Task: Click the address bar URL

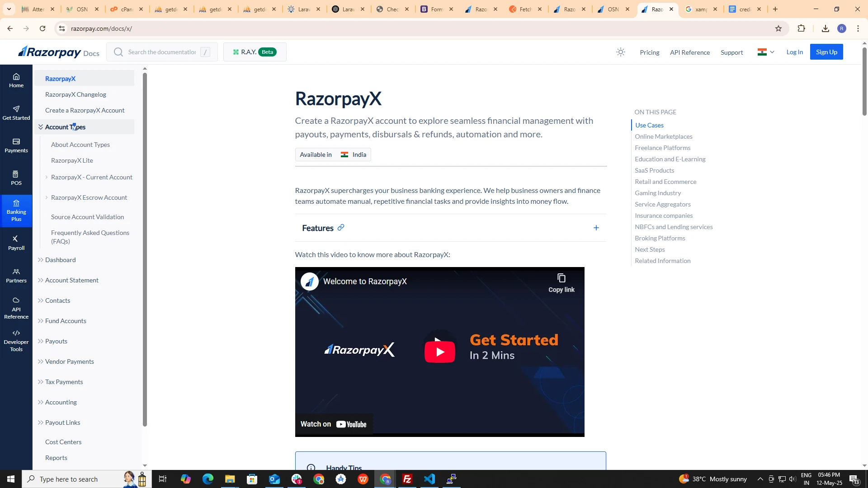Action: [x=101, y=28]
